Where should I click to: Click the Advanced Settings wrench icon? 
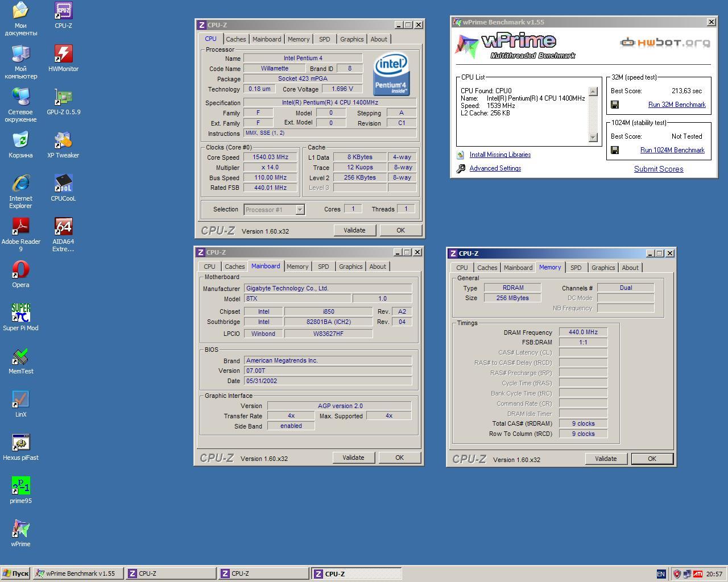461,168
